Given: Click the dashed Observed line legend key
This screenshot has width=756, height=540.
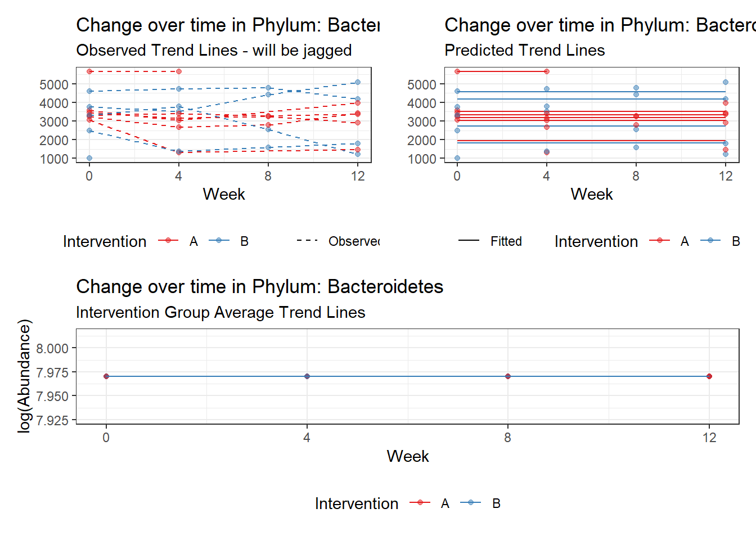Looking at the screenshot, I should point(308,241).
